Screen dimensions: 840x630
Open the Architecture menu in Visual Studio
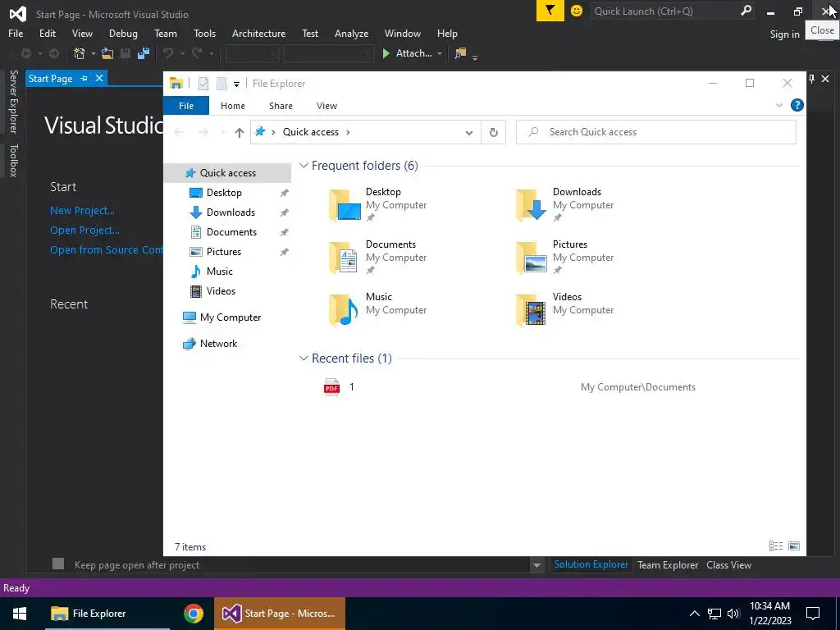tap(258, 33)
